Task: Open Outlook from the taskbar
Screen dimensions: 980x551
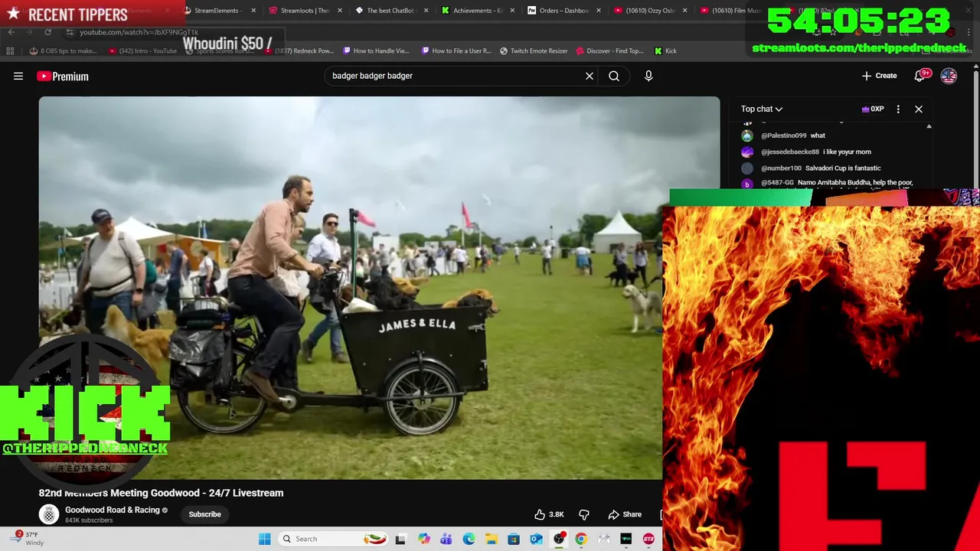Action: click(x=537, y=539)
